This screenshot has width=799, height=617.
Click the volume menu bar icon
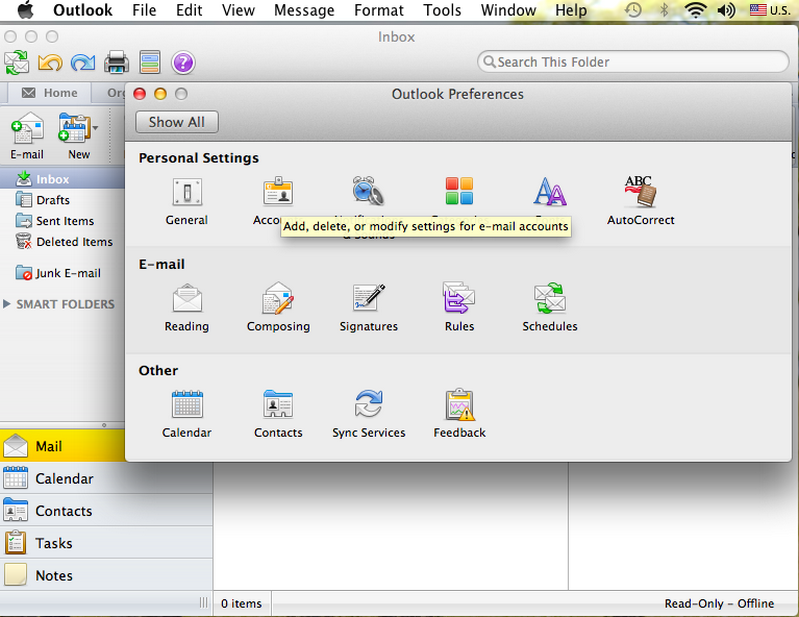pyautogui.click(x=726, y=10)
